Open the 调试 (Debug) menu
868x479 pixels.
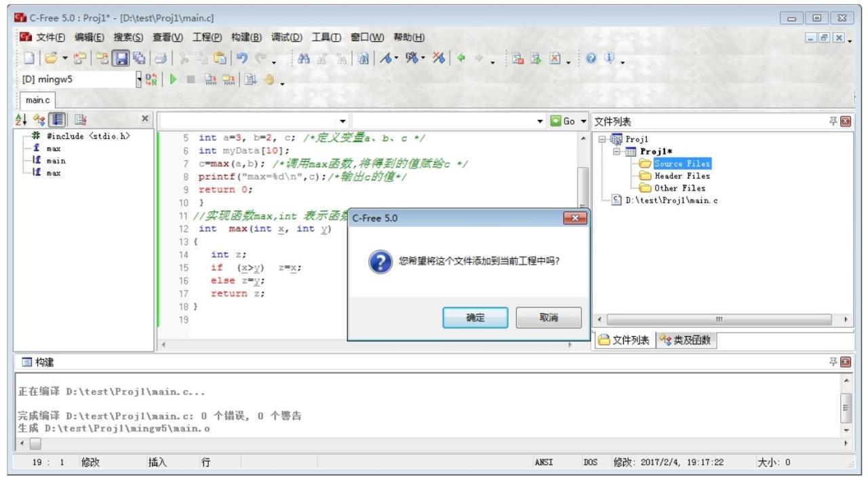[x=286, y=37]
